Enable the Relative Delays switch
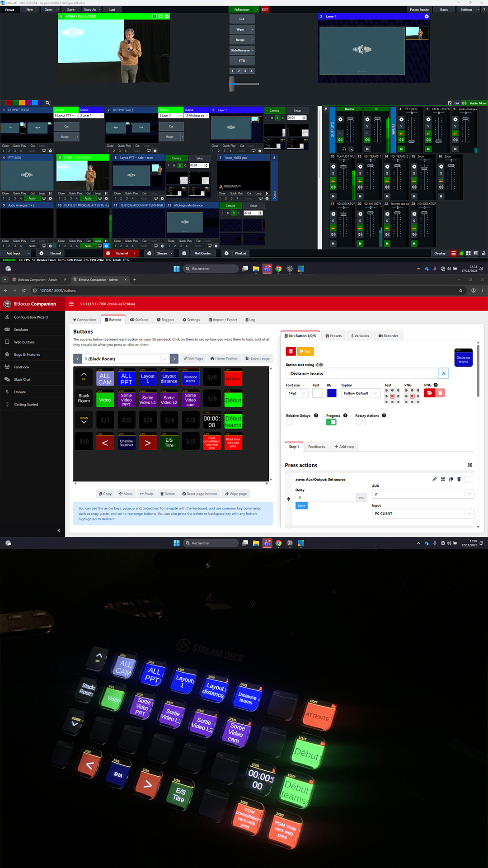488x868 pixels. pyautogui.click(x=291, y=422)
